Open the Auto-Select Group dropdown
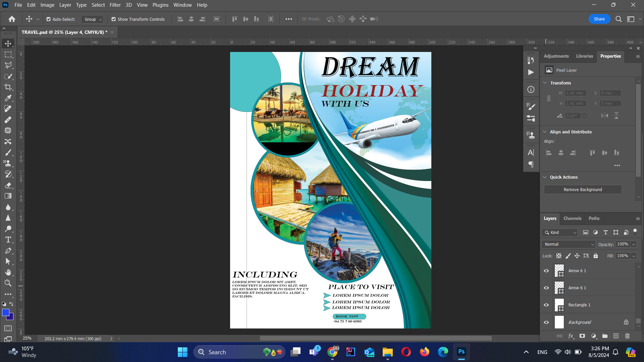Screen dimensions: 644x362 tap(92, 19)
